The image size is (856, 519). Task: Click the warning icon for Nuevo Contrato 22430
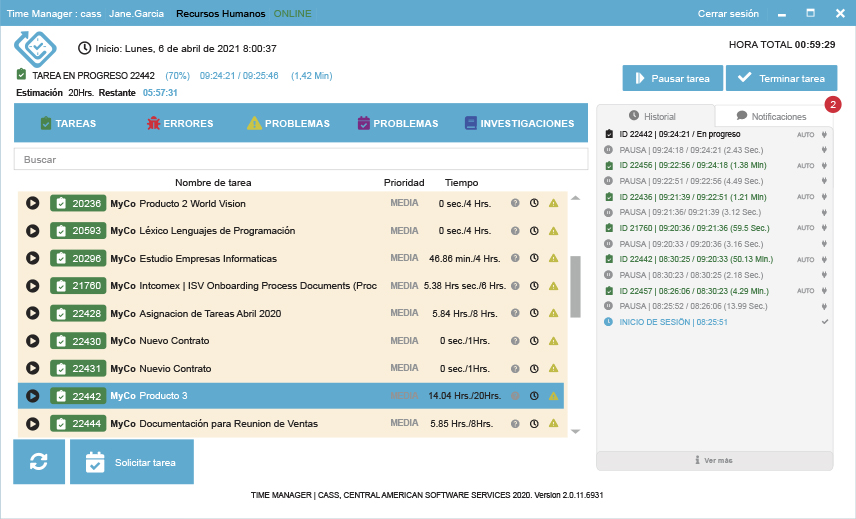[553, 341]
